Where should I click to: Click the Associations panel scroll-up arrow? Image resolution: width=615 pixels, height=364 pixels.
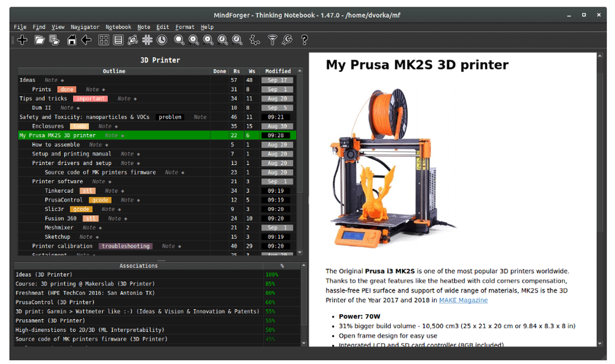[x=304, y=266]
